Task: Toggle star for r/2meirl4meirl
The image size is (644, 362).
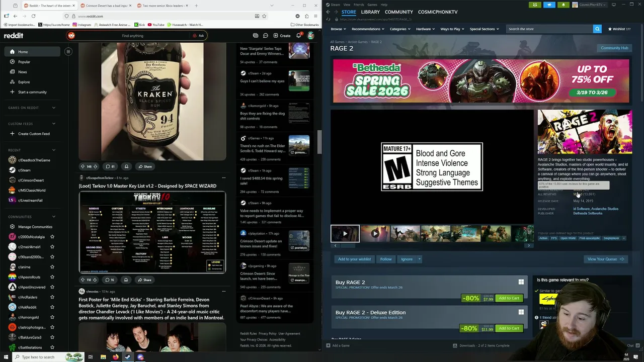Action: click(x=52, y=247)
